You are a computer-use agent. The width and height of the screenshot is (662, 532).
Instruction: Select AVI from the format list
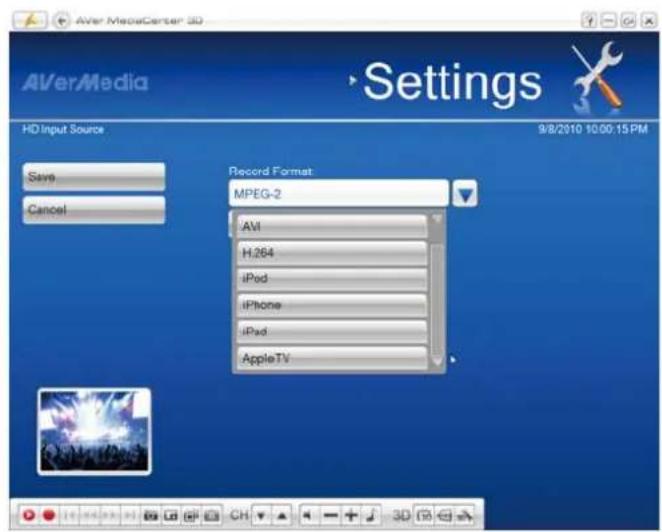[332, 227]
